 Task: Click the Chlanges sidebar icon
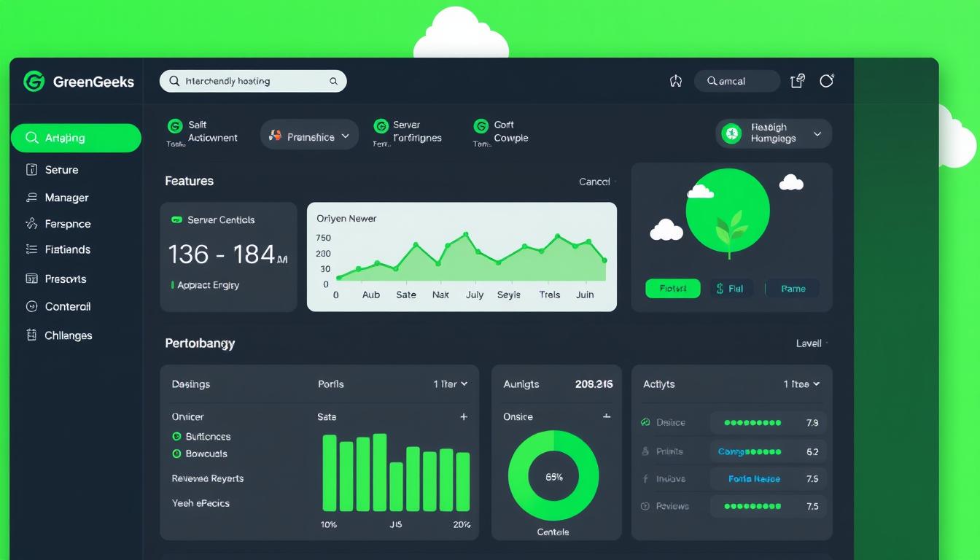coord(31,335)
